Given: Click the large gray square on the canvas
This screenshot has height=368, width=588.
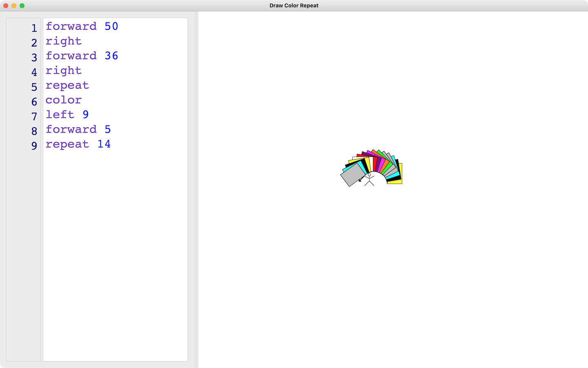Looking at the screenshot, I should coord(352,175).
